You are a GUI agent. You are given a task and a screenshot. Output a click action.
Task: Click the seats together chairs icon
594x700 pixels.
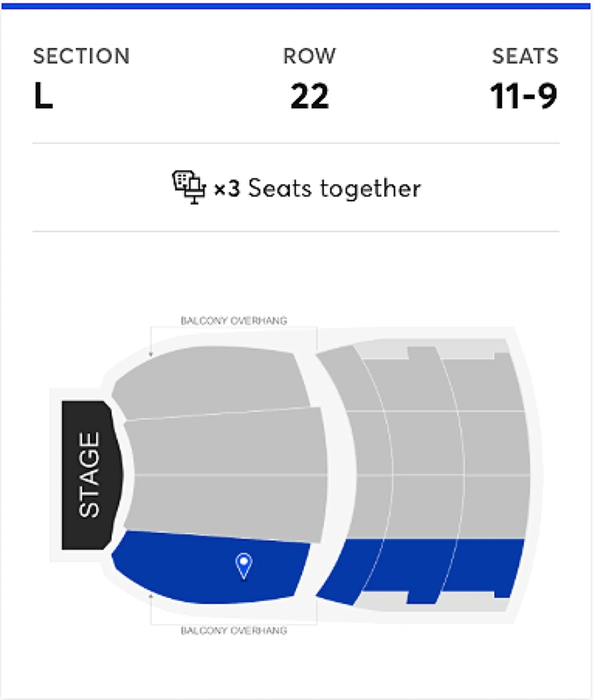tap(189, 187)
